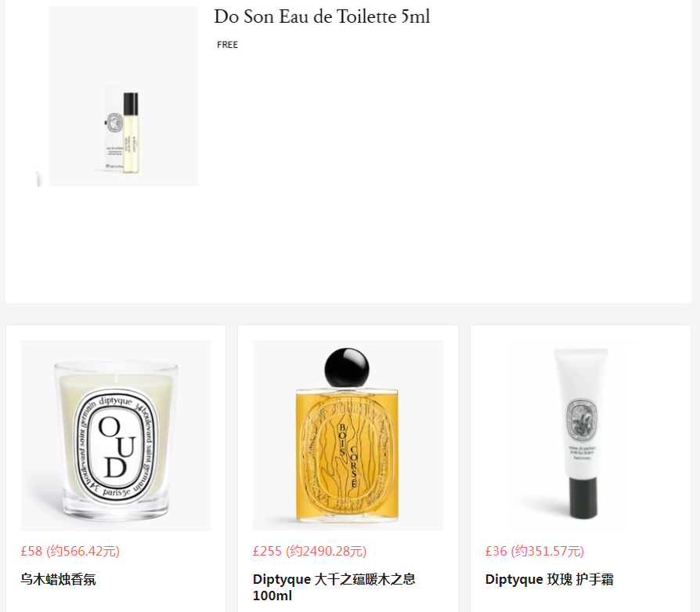The width and height of the screenshot is (700, 612).
Task: Click the black cap of the hand cream tube
Action: [583, 498]
